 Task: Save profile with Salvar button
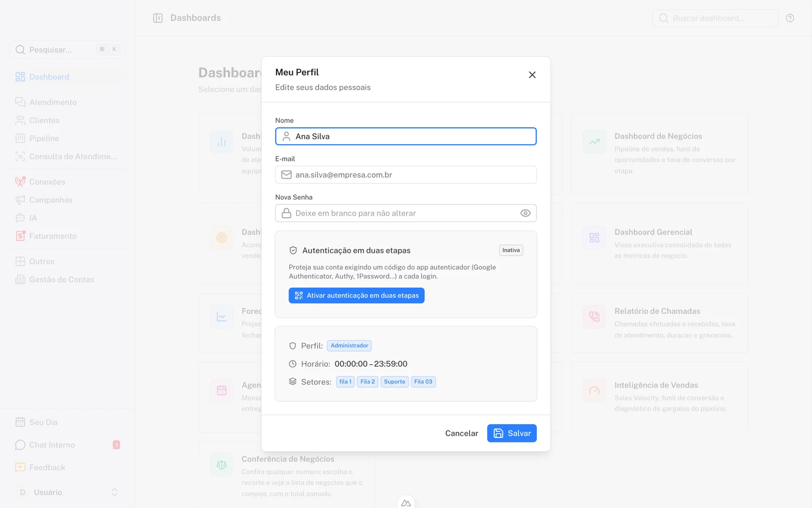[512, 433]
